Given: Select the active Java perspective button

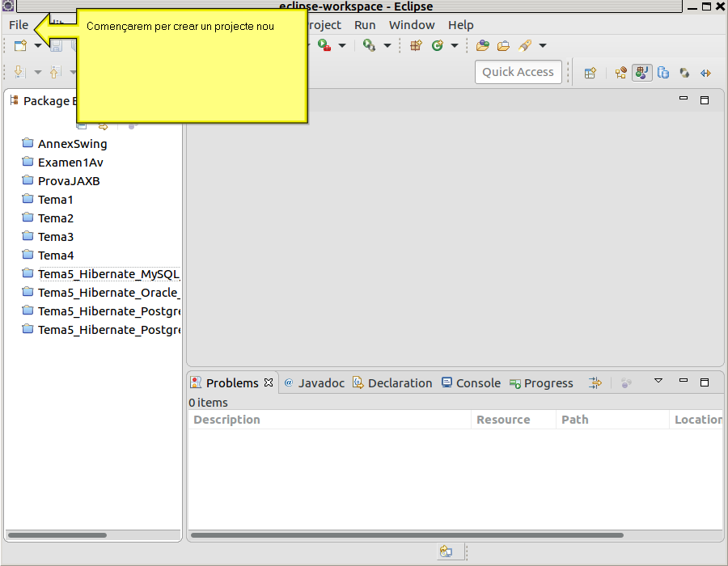Looking at the screenshot, I should pyautogui.click(x=642, y=73).
